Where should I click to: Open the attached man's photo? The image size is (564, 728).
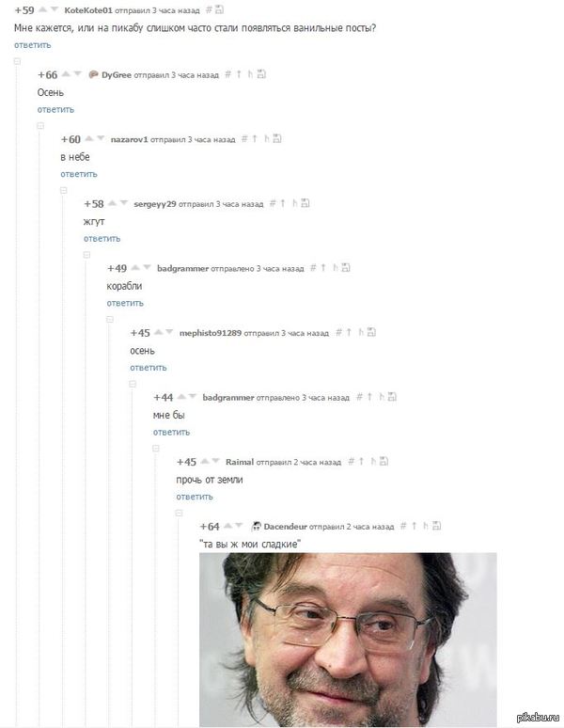[x=348, y=640]
